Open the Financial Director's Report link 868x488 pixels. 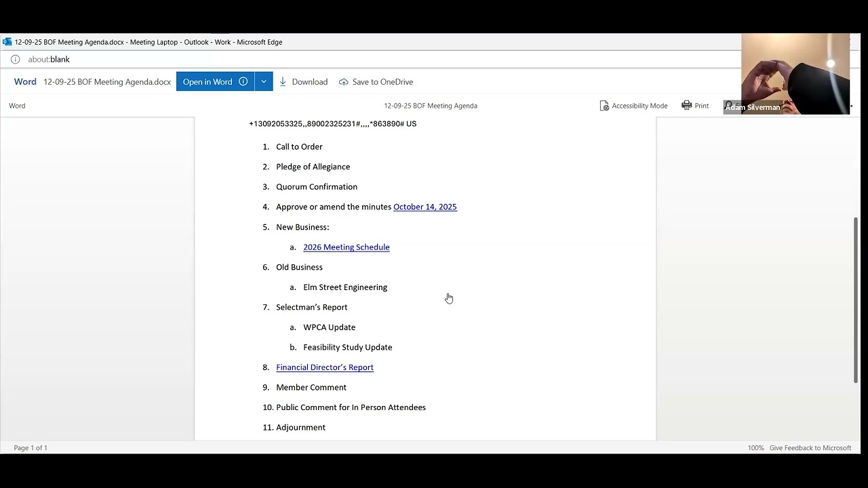point(325,367)
